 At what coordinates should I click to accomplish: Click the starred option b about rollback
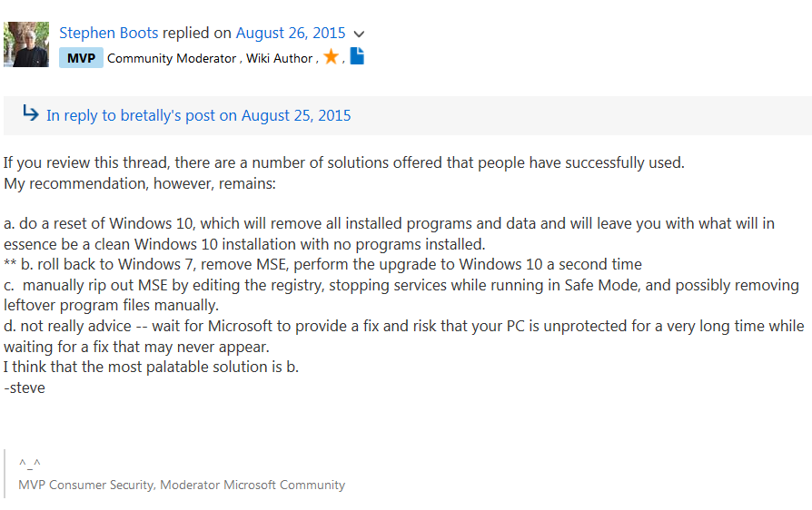(x=322, y=265)
